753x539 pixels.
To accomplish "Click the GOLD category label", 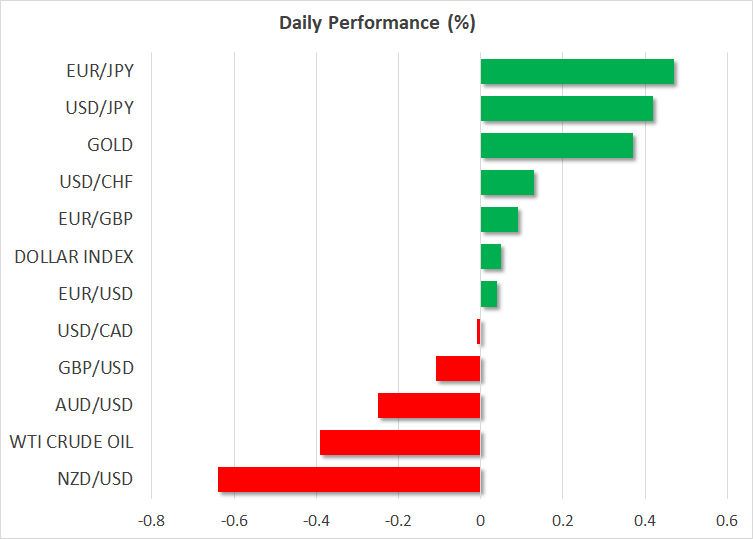I will (110, 145).
